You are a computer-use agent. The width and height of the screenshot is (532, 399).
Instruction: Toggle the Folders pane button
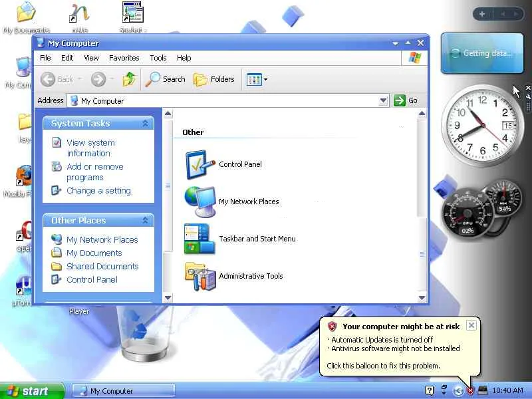click(x=213, y=79)
